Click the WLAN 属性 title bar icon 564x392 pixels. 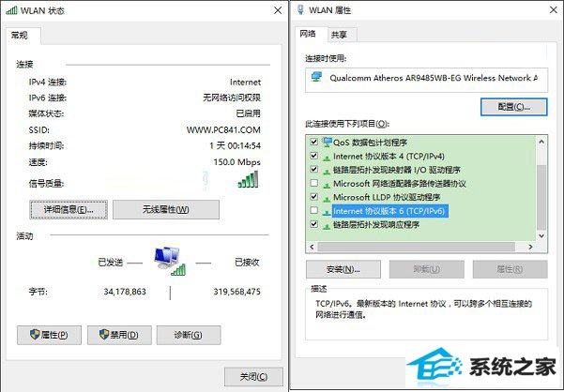[x=300, y=10]
